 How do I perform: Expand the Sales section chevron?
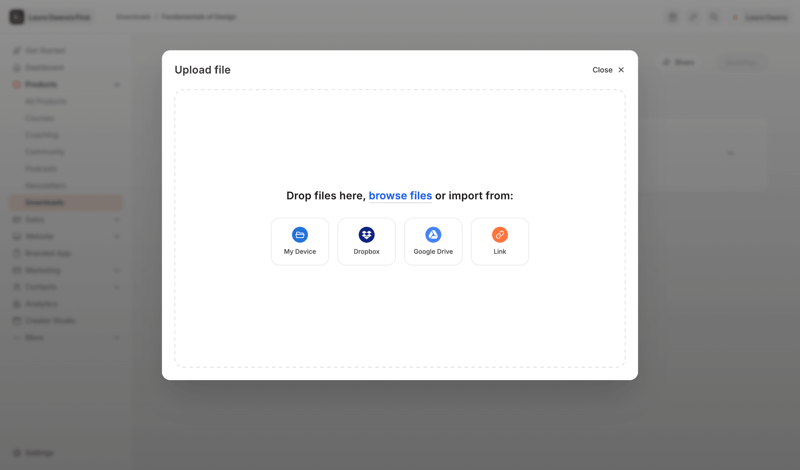pyautogui.click(x=117, y=220)
